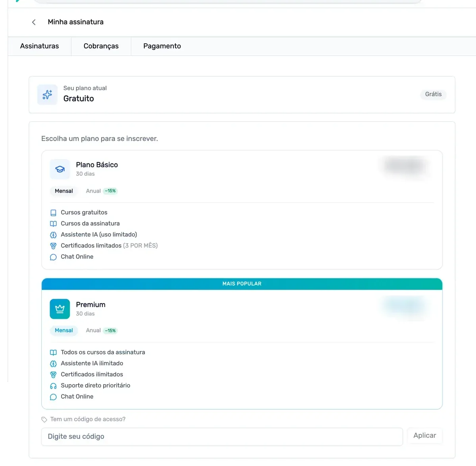The width and height of the screenshot is (476, 466).
Task: Select Mensal billing for Plano Básico
Action: click(x=64, y=191)
